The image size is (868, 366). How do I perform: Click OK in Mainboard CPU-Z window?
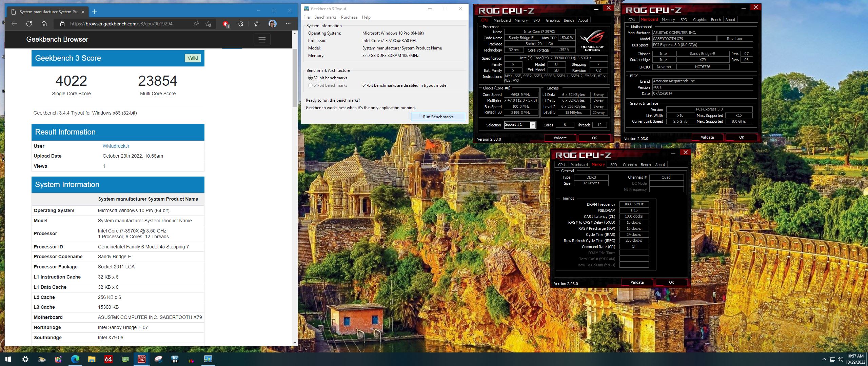coord(742,137)
